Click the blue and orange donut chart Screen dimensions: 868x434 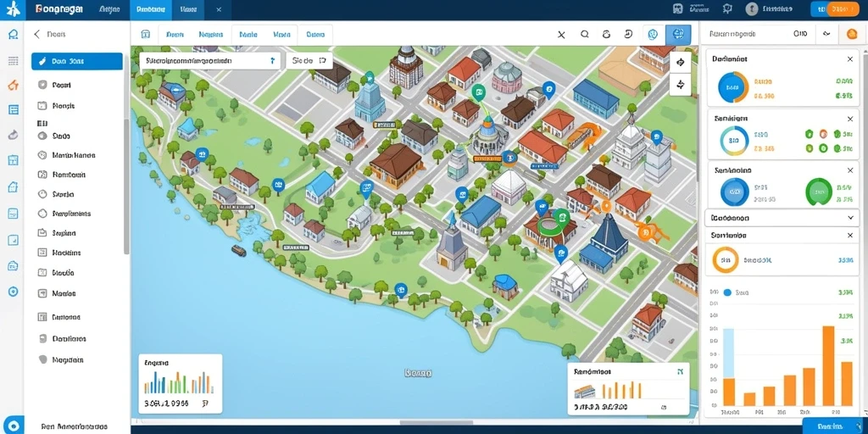click(733, 87)
